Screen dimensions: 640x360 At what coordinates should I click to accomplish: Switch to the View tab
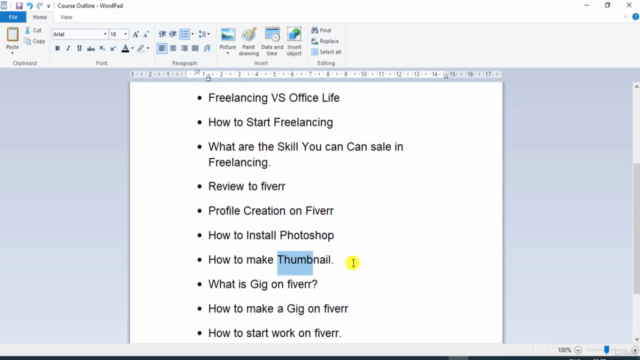coord(66,17)
